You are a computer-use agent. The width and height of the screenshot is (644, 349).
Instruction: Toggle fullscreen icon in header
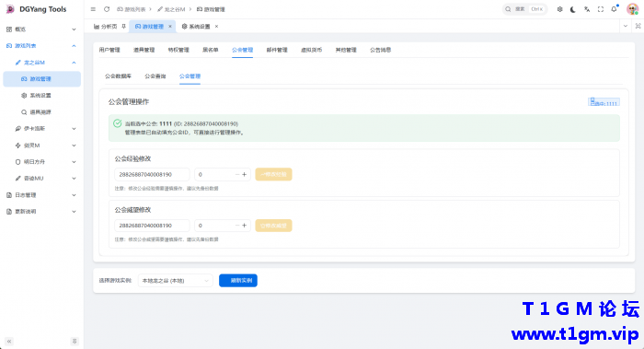pos(601,9)
